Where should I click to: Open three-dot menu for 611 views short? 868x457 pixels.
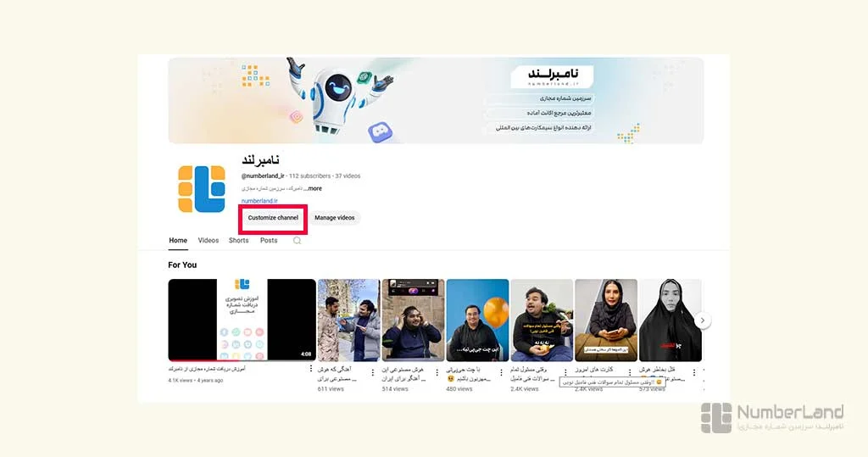(373, 372)
